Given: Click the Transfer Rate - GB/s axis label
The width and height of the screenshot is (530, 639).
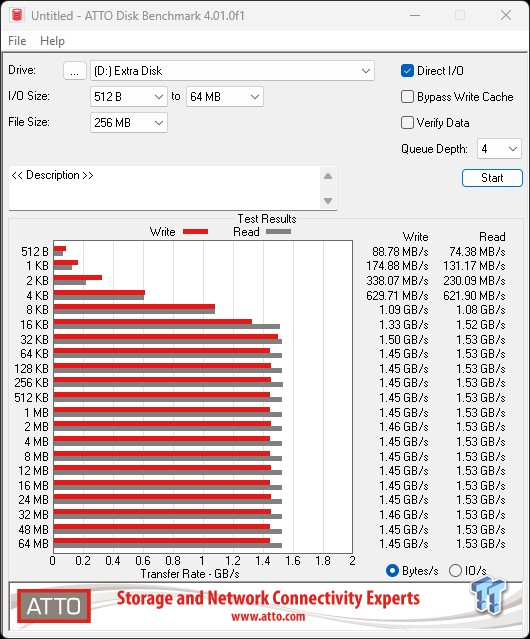Looking at the screenshot, I should [190, 574].
